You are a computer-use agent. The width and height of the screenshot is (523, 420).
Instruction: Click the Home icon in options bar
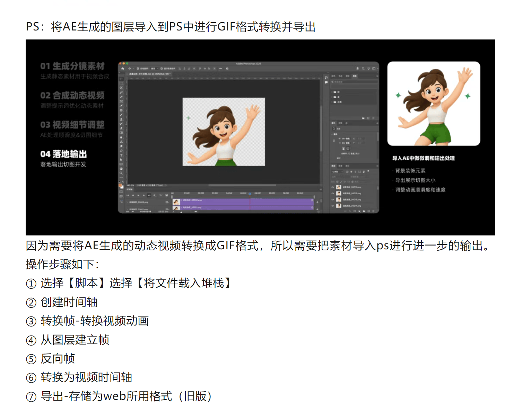122,69
